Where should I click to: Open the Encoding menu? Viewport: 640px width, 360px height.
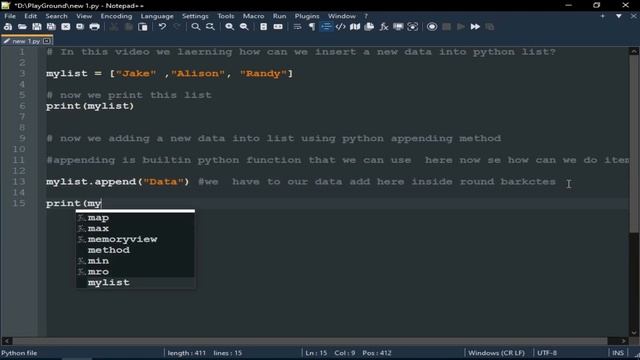coord(116,16)
